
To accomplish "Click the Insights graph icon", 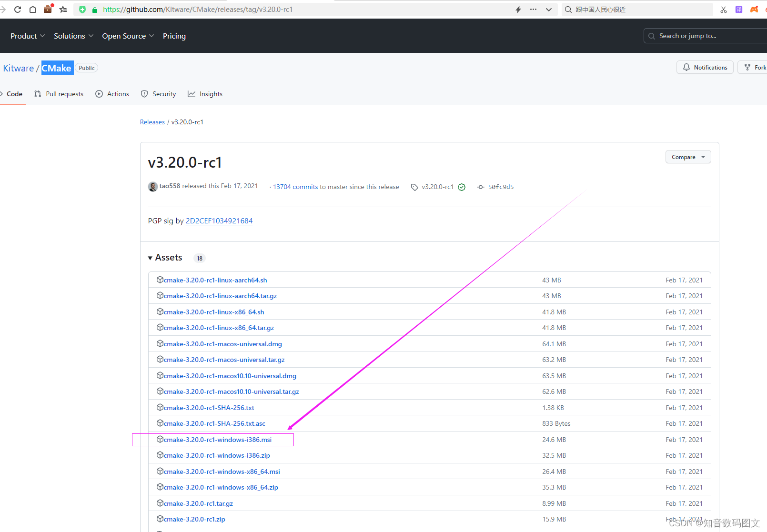I will (x=191, y=94).
